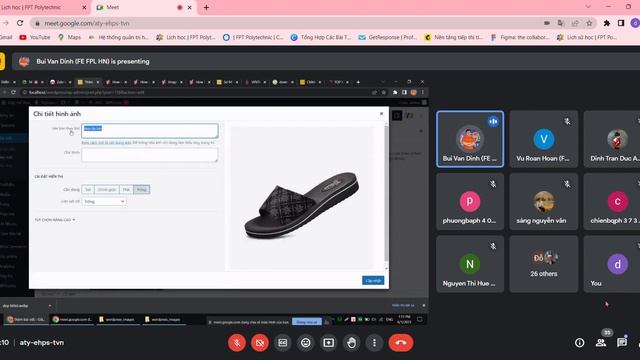Click the alt text help link under field
Viewport: 640px width, 360px height.
[106, 143]
